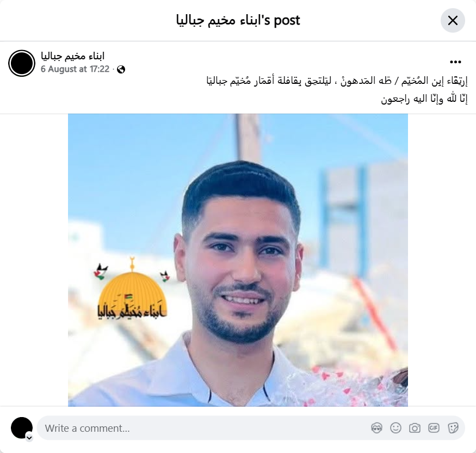Screen dimensions: 476x453
Task: Expand the commenting identity chevron under avatar
Action: [x=29, y=438]
